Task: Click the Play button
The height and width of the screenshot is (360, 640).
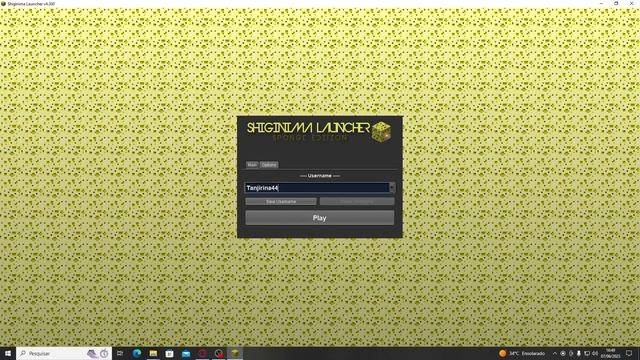Action: point(320,218)
